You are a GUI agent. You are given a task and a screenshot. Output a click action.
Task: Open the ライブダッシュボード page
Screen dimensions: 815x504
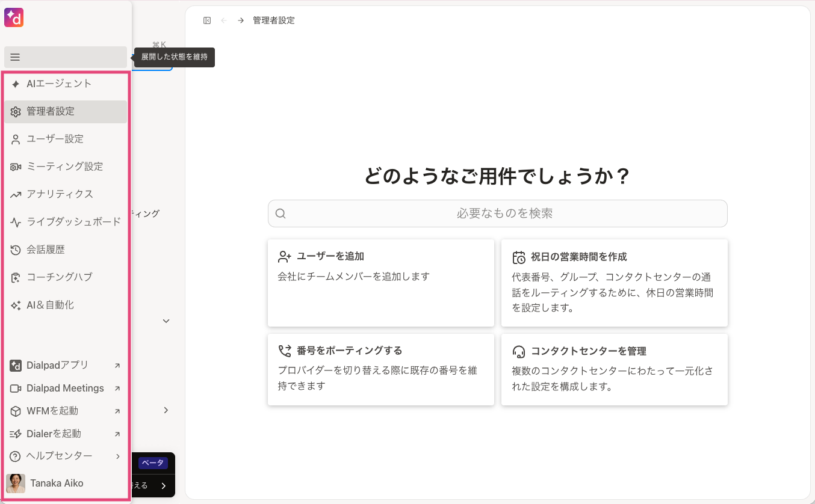click(x=66, y=222)
